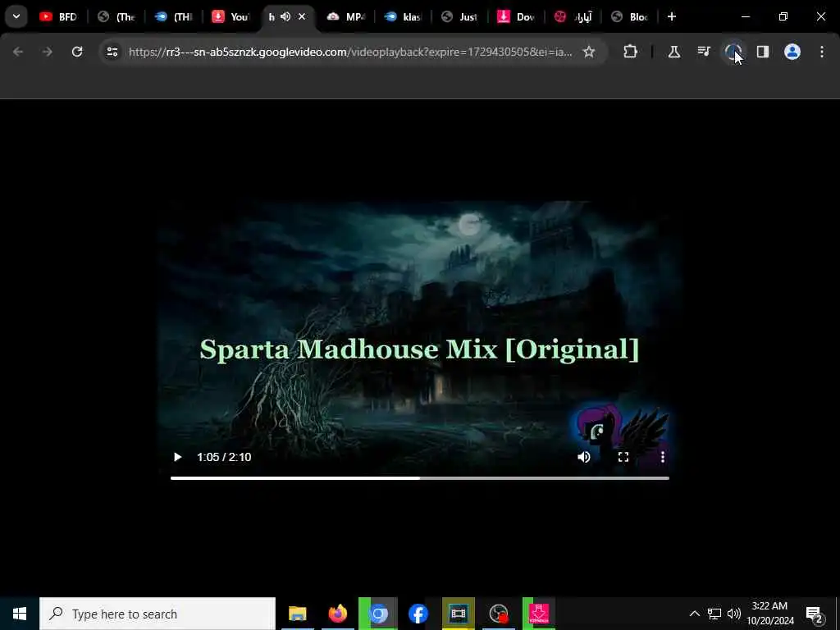This screenshot has width=840, height=630.
Task: Open Chrome Labs flask icon
Action: coord(674,52)
